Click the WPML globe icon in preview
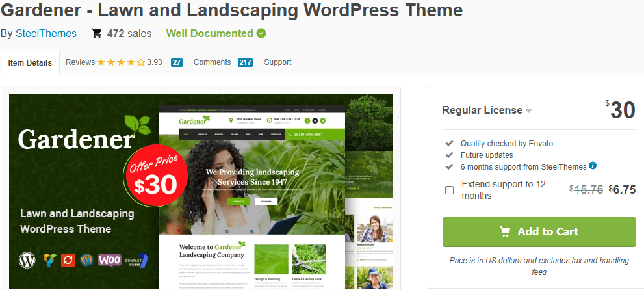644x290 pixels. pos(86,260)
